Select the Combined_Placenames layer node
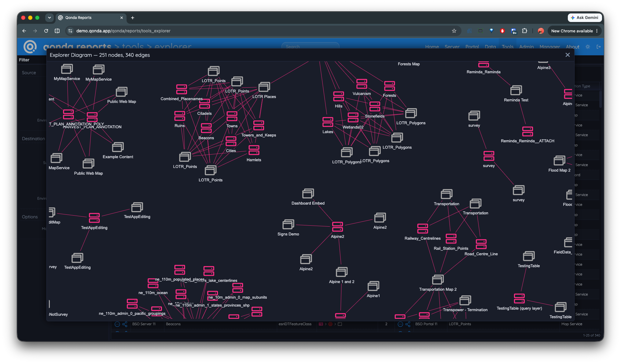The height and width of the screenshot is (364, 621). [182, 89]
